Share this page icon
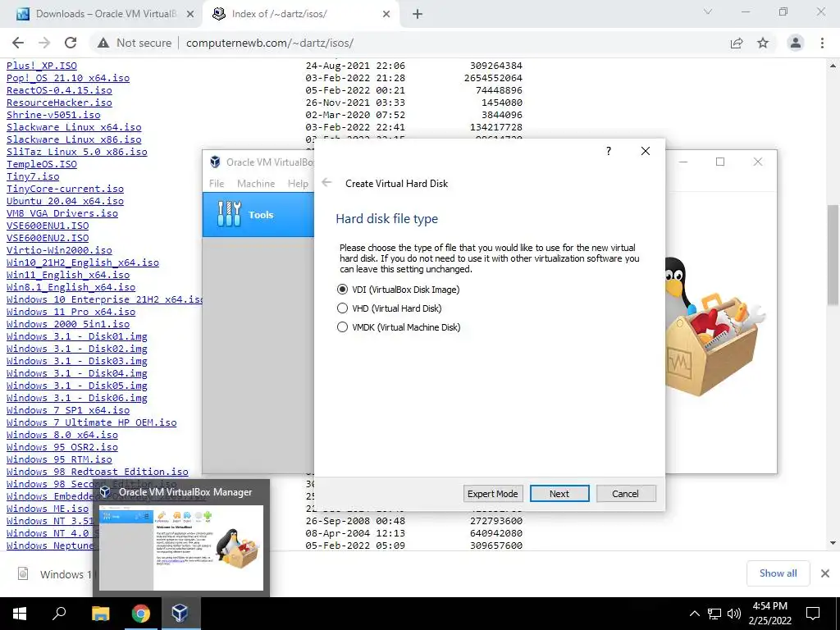Viewport: 840px width, 630px height. pos(737,43)
